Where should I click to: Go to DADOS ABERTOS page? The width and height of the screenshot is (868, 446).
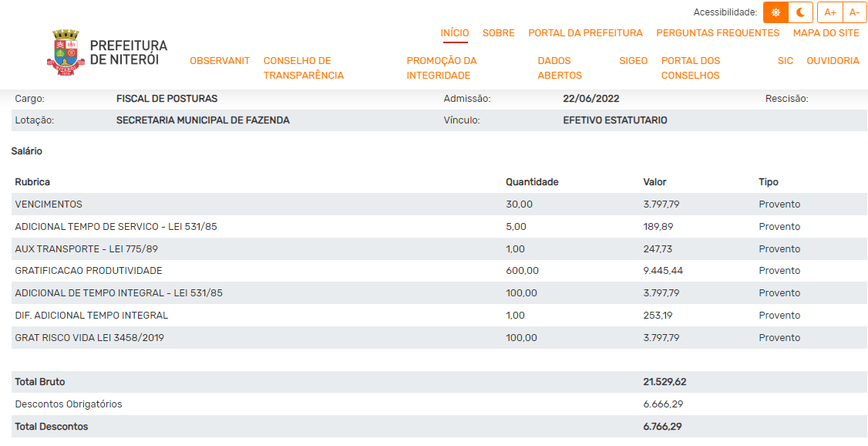click(x=560, y=68)
